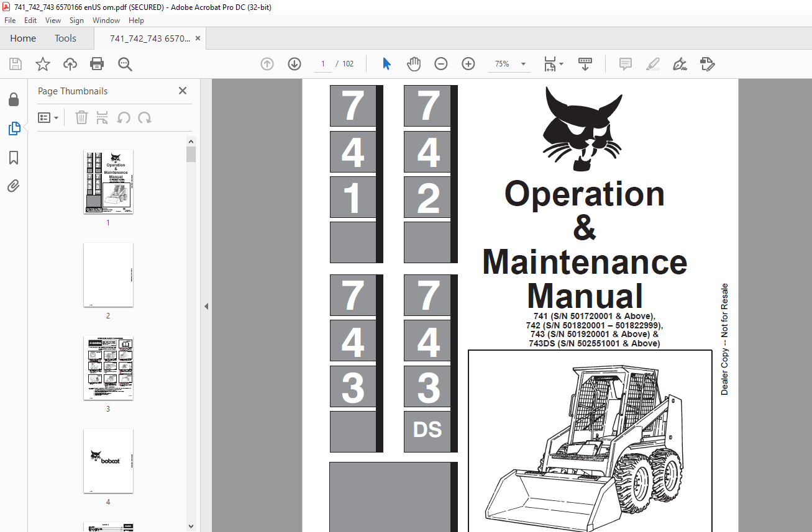Click the "Manual" heading on the page

pos(585,295)
